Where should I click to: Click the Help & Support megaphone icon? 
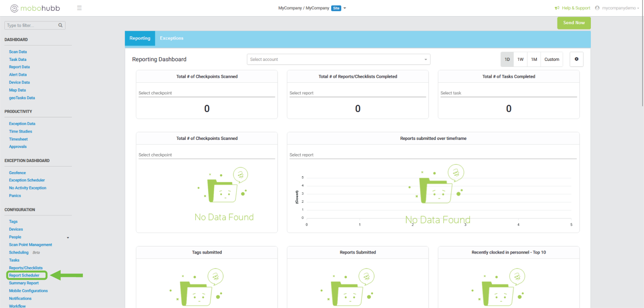557,8
